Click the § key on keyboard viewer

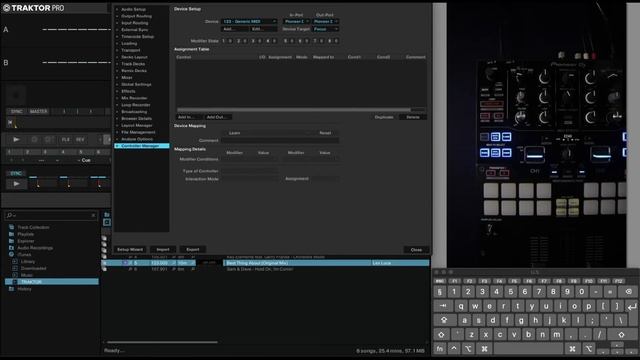[440, 291]
